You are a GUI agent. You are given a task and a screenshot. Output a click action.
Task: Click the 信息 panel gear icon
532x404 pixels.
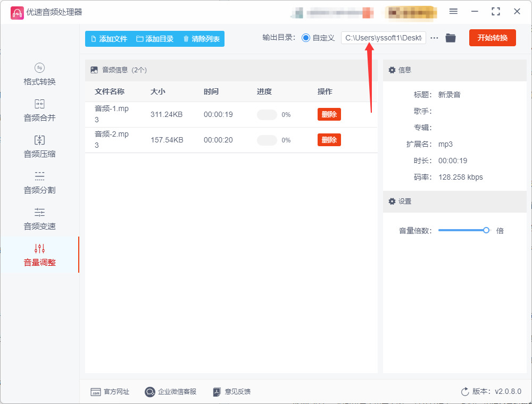pos(392,70)
